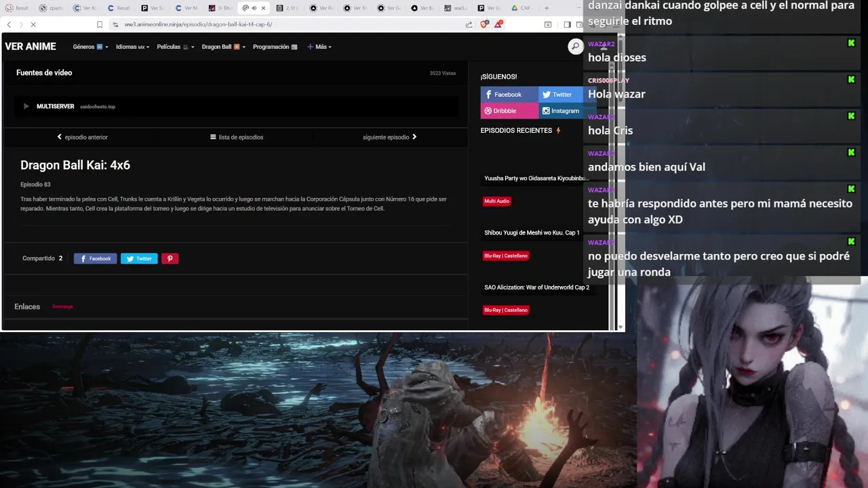Image resolution: width=868 pixels, height=488 pixels.
Task: Go to siguiente episodio
Action: click(390, 137)
